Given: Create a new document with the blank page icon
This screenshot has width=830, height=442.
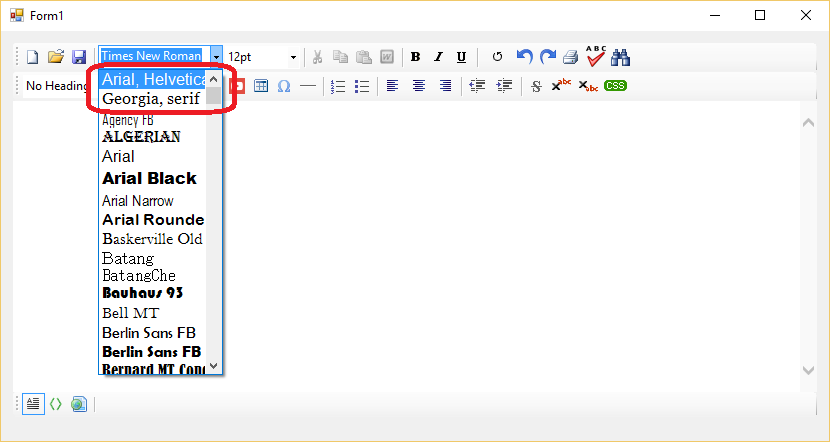Looking at the screenshot, I should pyautogui.click(x=33, y=57).
